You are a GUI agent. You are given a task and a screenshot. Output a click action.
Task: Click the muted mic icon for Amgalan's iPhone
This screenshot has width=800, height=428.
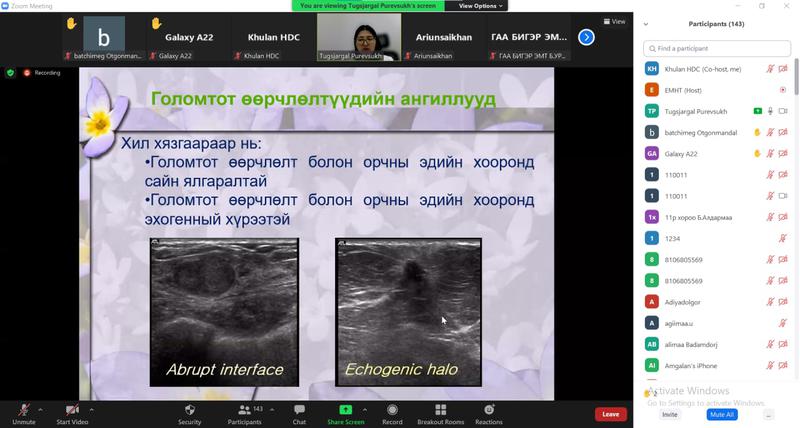click(x=770, y=365)
